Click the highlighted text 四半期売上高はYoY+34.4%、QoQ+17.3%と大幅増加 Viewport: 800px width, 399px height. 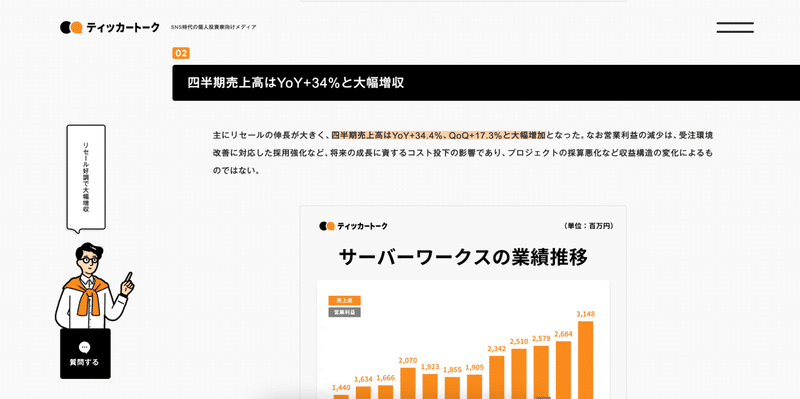(x=439, y=135)
